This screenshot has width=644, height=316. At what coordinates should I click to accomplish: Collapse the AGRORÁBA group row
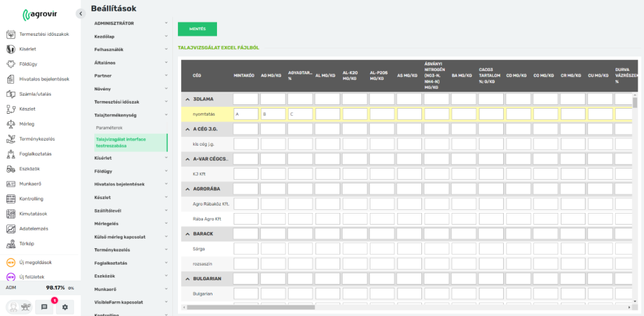187,188
